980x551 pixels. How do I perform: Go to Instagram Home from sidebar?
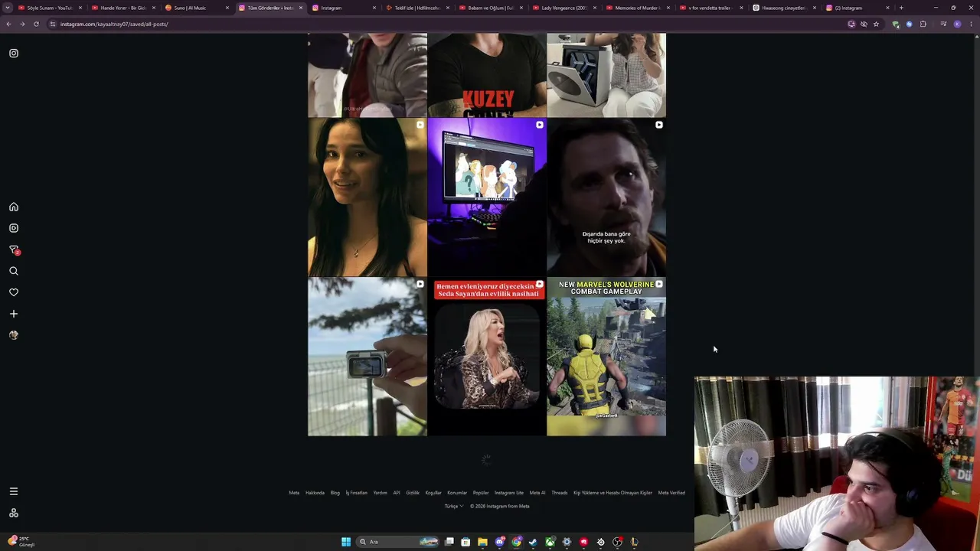tap(14, 207)
